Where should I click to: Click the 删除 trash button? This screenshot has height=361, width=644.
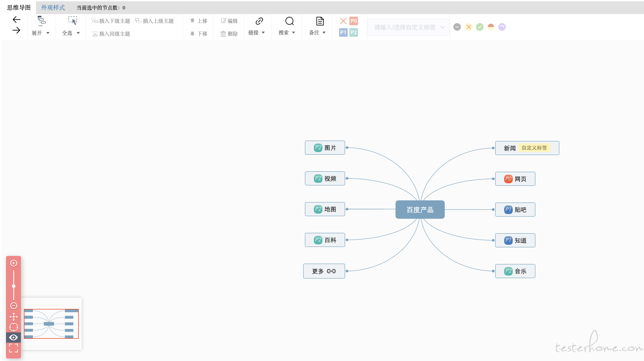(x=229, y=34)
